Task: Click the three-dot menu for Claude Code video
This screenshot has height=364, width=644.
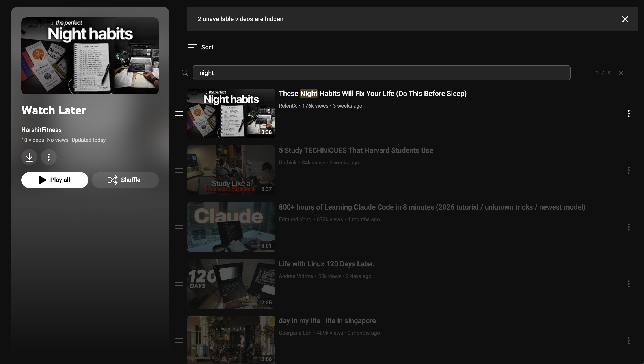Action: 629,227
